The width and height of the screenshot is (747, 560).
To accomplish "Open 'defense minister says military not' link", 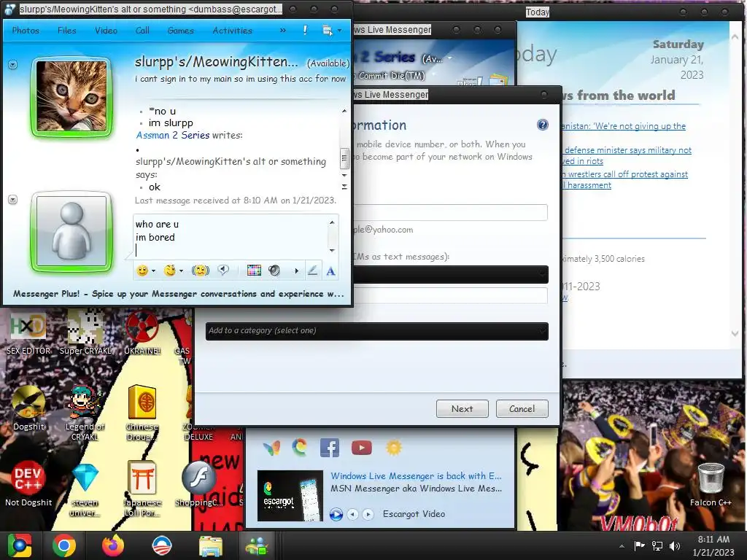I will click(628, 150).
